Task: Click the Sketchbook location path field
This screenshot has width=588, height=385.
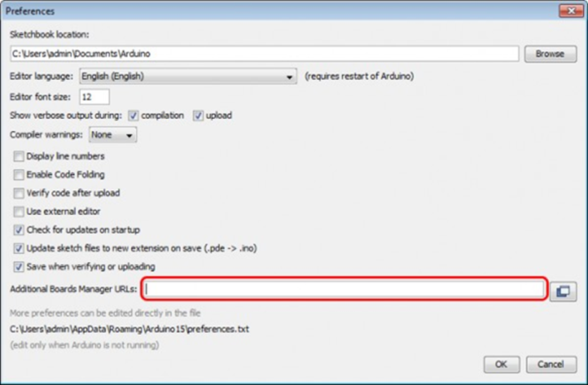Action: (264, 54)
